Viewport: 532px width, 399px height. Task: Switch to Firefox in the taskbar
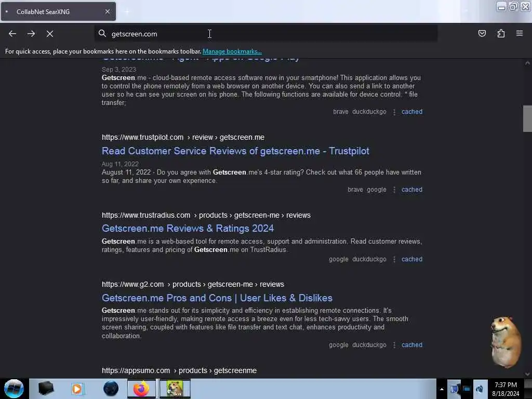coord(141,389)
